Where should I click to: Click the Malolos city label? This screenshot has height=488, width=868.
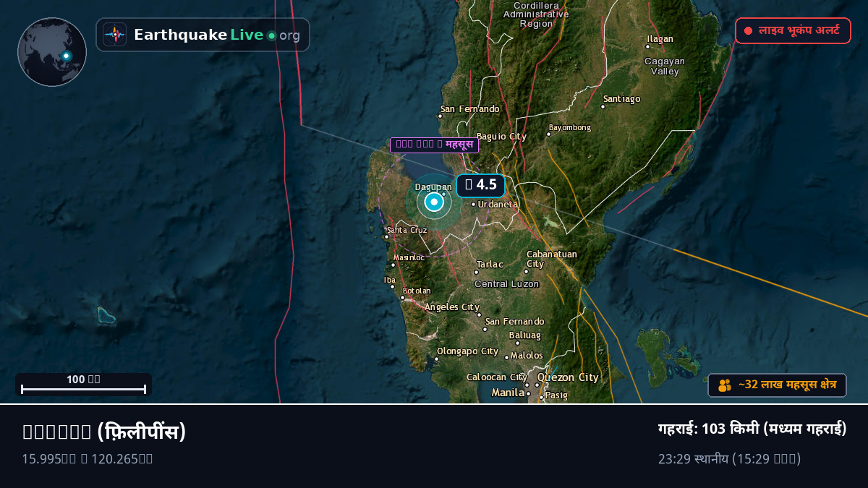(x=527, y=356)
